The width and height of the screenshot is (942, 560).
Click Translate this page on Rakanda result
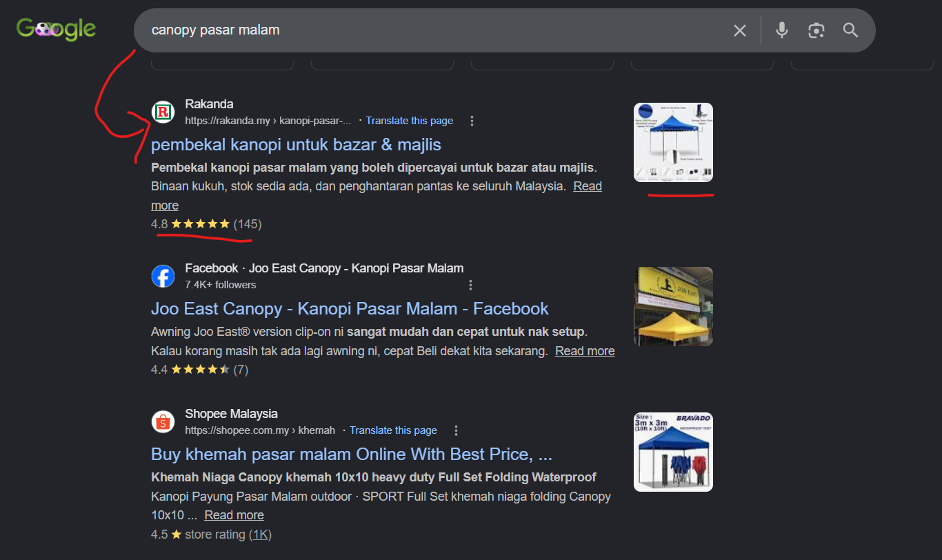pyautogui.click(x=410, y=121)
